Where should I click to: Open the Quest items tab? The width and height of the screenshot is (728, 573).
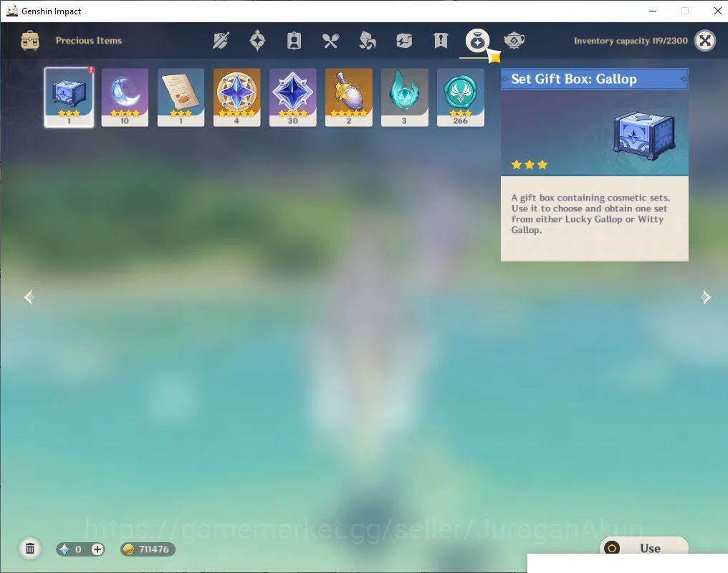coord(441,41)
